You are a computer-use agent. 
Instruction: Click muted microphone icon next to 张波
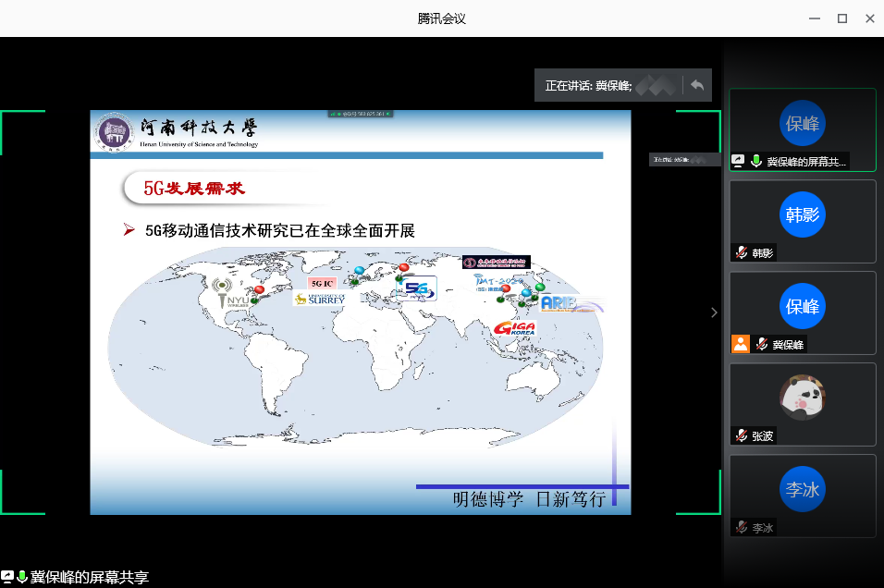741,435
